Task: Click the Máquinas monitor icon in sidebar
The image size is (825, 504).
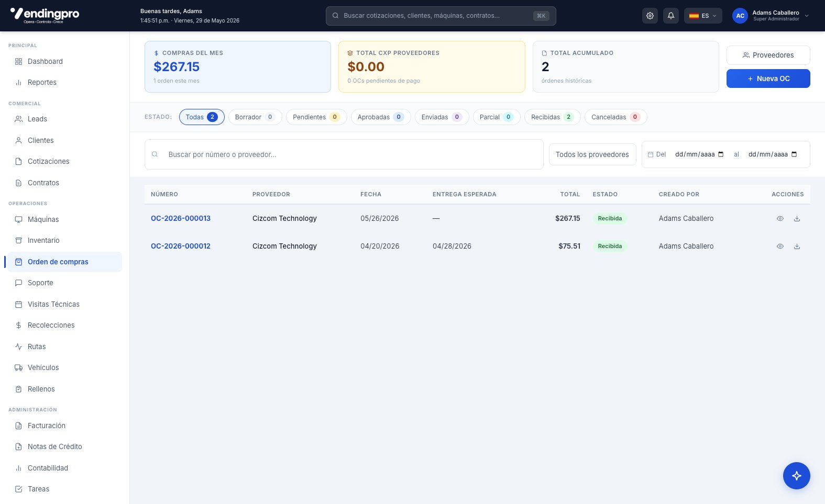Action: tap(18, 220)
